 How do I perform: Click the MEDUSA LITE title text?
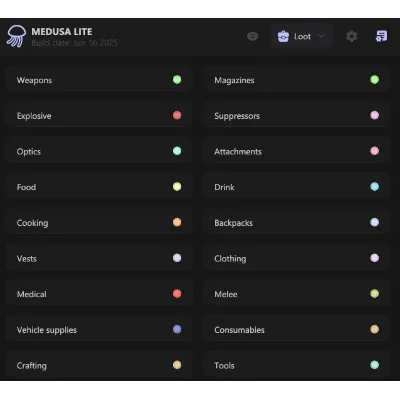pos(62,32)
